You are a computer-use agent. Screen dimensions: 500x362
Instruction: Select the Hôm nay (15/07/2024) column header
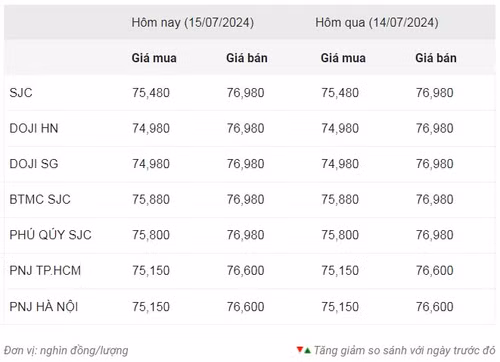193,23
